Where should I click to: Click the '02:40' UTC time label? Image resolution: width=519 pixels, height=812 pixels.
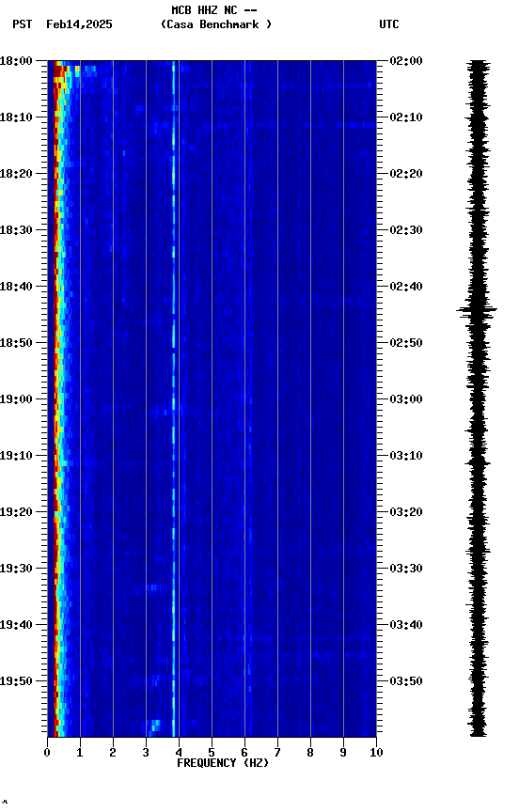coord(406,287)
